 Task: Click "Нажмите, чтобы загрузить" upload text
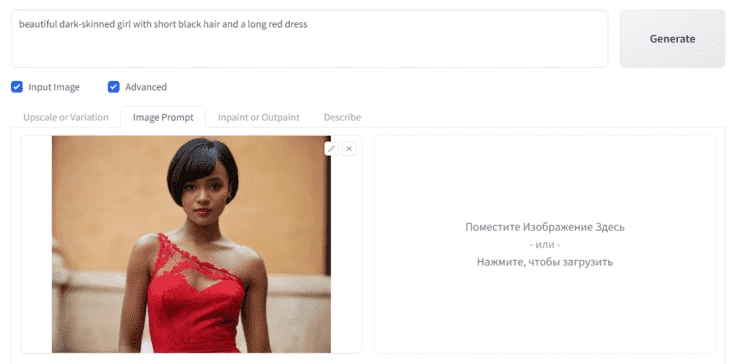coord(545,262)
